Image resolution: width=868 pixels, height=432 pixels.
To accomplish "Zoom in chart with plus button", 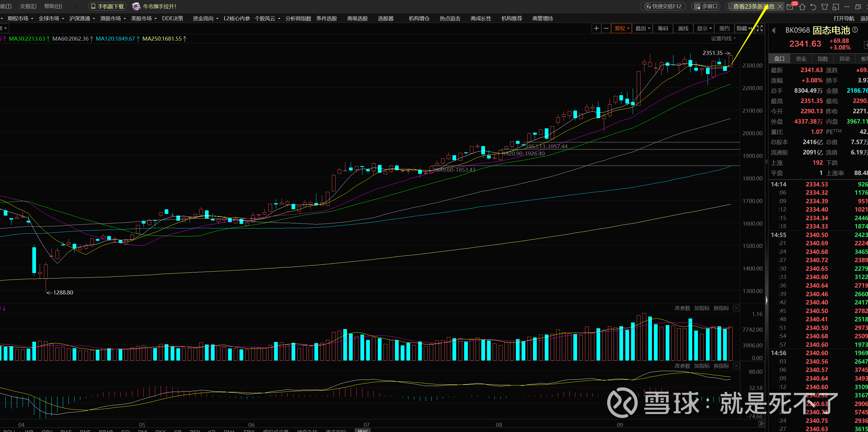I will tap(596, 28).
